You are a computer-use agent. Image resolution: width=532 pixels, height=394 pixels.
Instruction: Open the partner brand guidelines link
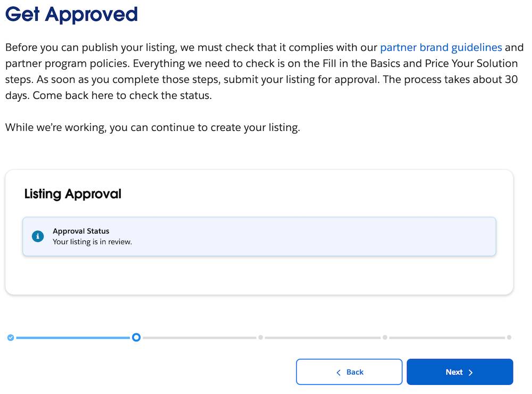[440, 47]
